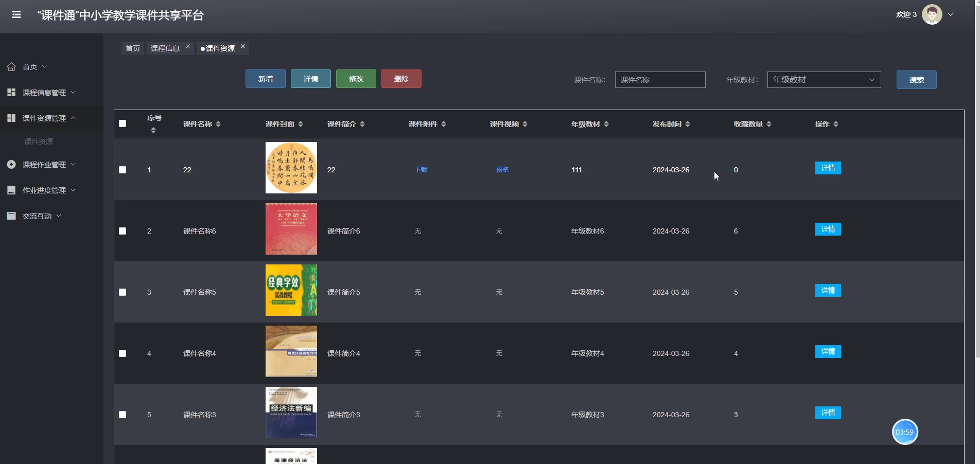Click the 作业进度管理 sidebar icon

click(11, 190)
